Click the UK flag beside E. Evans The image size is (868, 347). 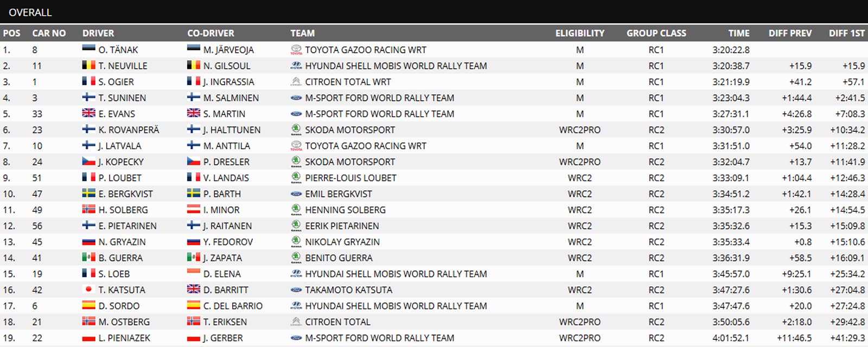[x=88, y=113]
